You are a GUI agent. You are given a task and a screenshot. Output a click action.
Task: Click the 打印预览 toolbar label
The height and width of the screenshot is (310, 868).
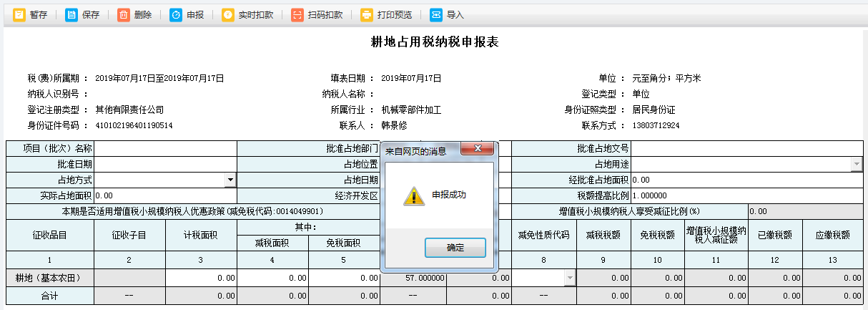tap(395, 14)
